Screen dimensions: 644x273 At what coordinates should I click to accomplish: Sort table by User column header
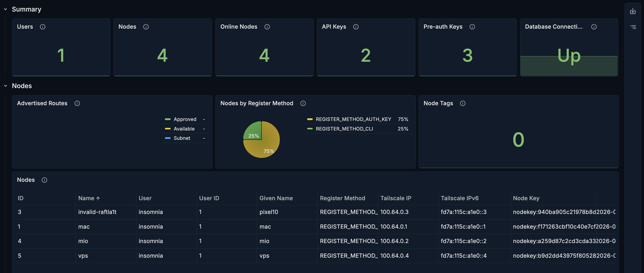[145, 198]
